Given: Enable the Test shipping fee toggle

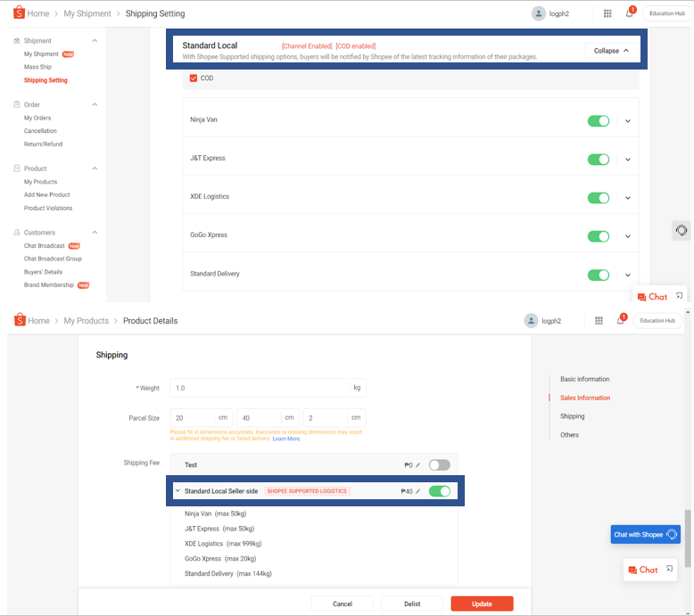Looking at the screenshot, I should coord(440,464).
